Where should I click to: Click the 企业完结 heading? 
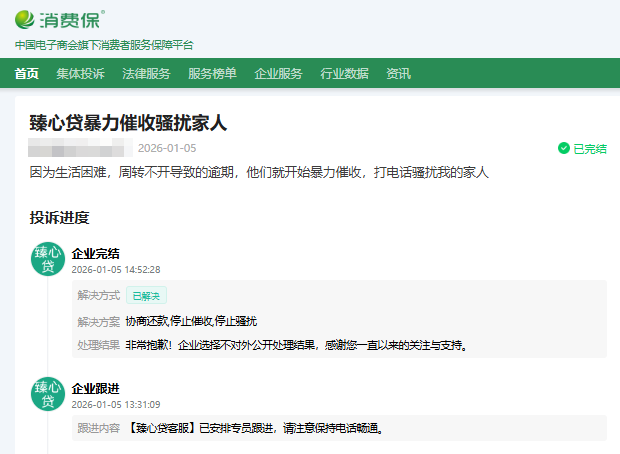96,253
